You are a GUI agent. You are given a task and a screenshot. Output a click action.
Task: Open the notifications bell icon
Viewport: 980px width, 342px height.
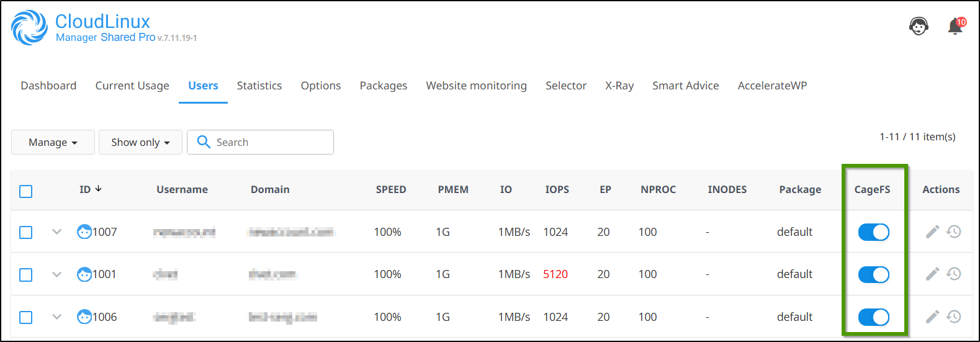[x=955, y=27]
